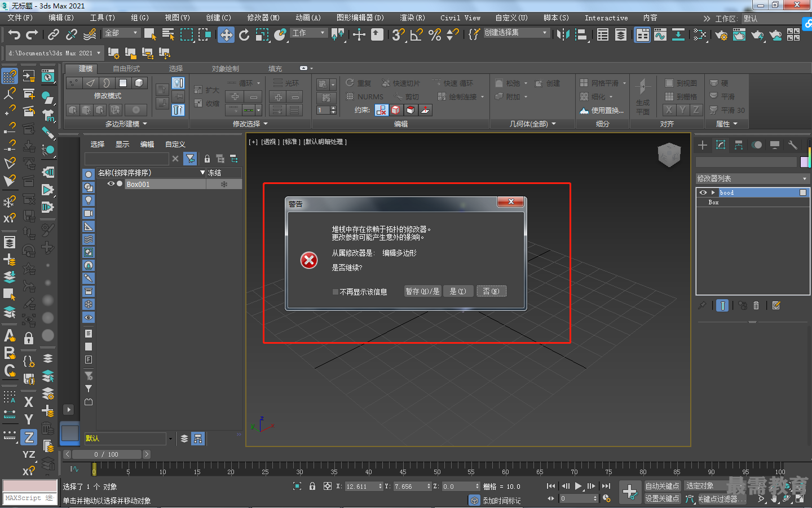
Task: Tick the 不再显示该信息 checkbox
Action: (x=336, y=292)
